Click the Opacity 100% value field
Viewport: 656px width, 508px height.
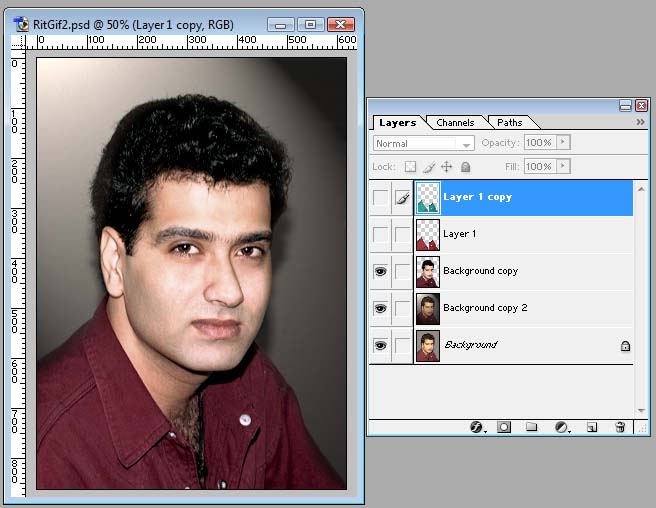[x=540, y=142]
